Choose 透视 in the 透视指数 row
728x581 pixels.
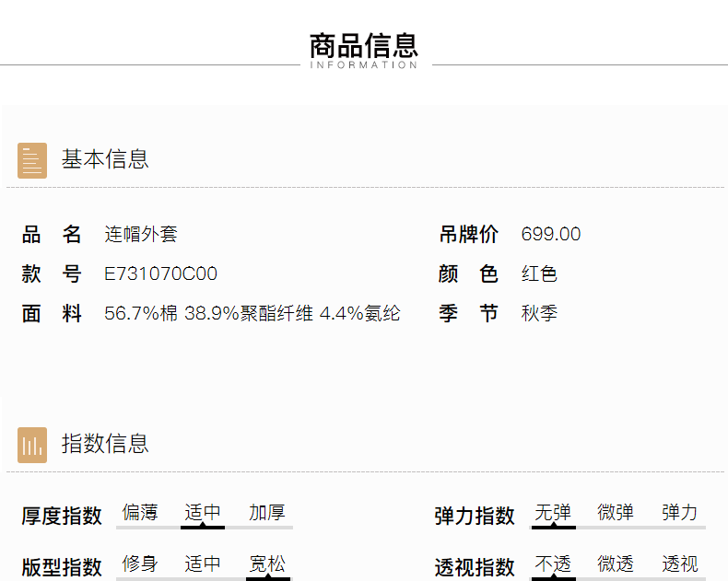coord(680,564)
